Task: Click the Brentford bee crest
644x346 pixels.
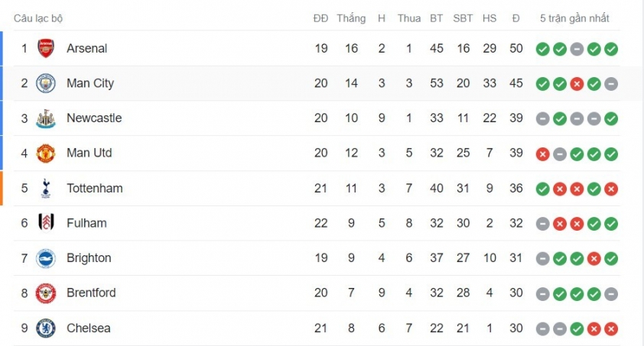Action: pyautogui.click(x=46, y=293)
